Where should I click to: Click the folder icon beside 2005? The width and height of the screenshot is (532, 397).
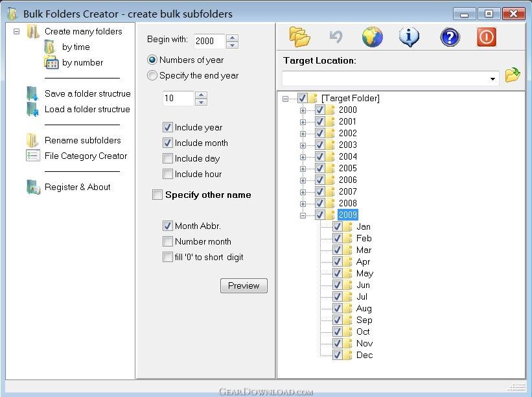330,168
